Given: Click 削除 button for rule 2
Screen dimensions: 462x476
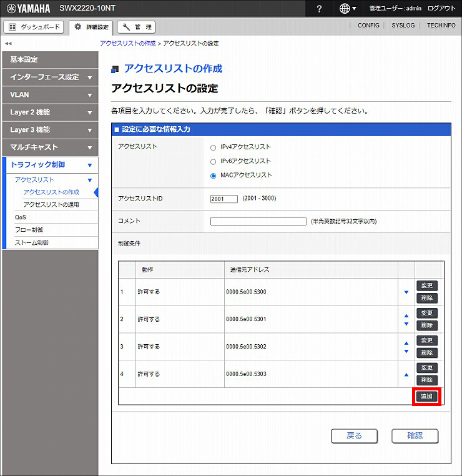Looking at the screenshot, I should pyautogui.click(x=427, y=325).
